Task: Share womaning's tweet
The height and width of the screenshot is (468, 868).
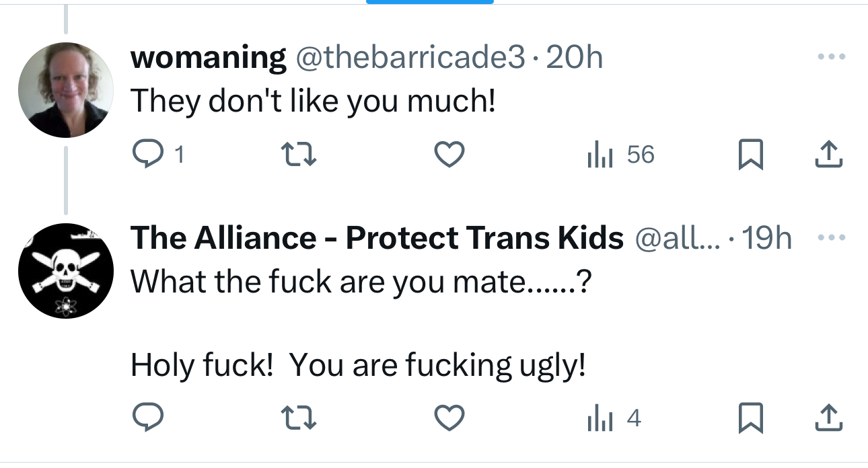Action: pyautogui.click(x=828, y=155)
